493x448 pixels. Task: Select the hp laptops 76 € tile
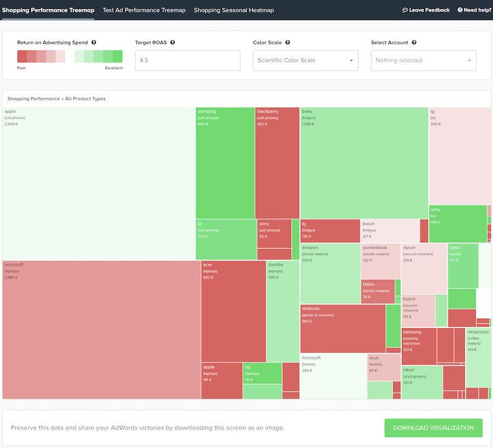262,373
